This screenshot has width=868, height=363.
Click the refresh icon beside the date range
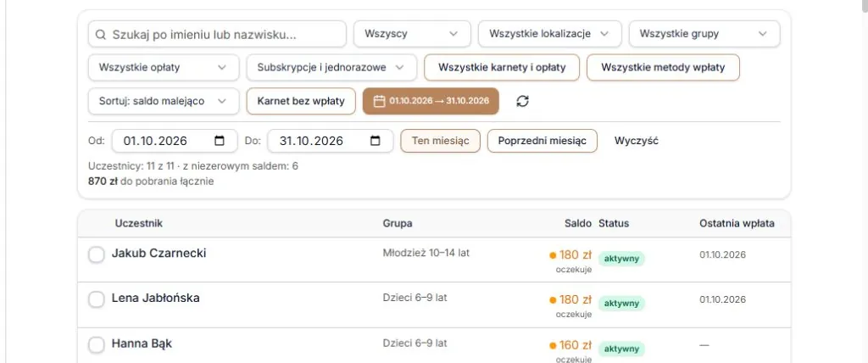click(522, 102)
